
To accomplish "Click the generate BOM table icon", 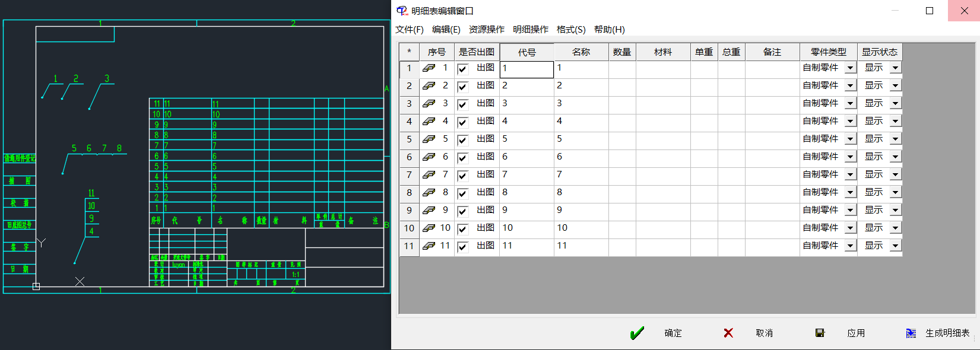I will point(911,333).
